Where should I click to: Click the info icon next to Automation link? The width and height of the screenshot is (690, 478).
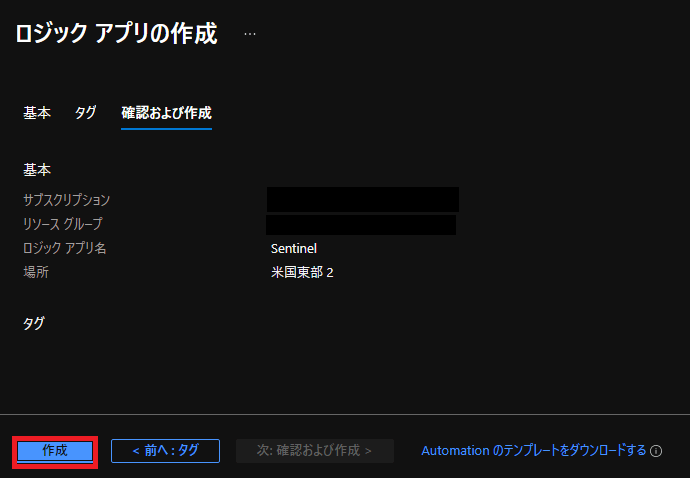point(657,451)
